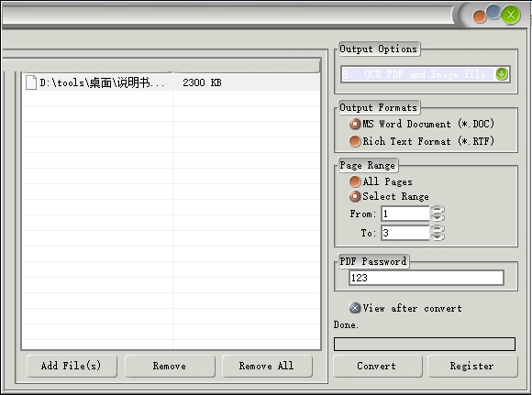Click the document icon beside the file path

[31, 82]
